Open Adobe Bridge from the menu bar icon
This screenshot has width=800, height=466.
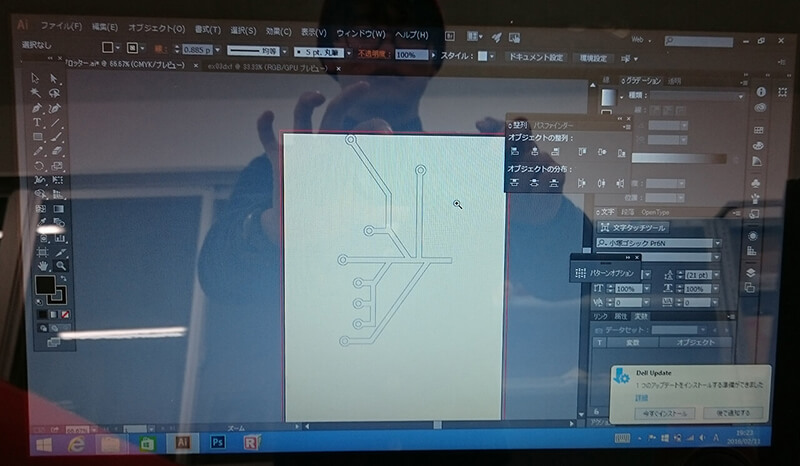point(450,36)
